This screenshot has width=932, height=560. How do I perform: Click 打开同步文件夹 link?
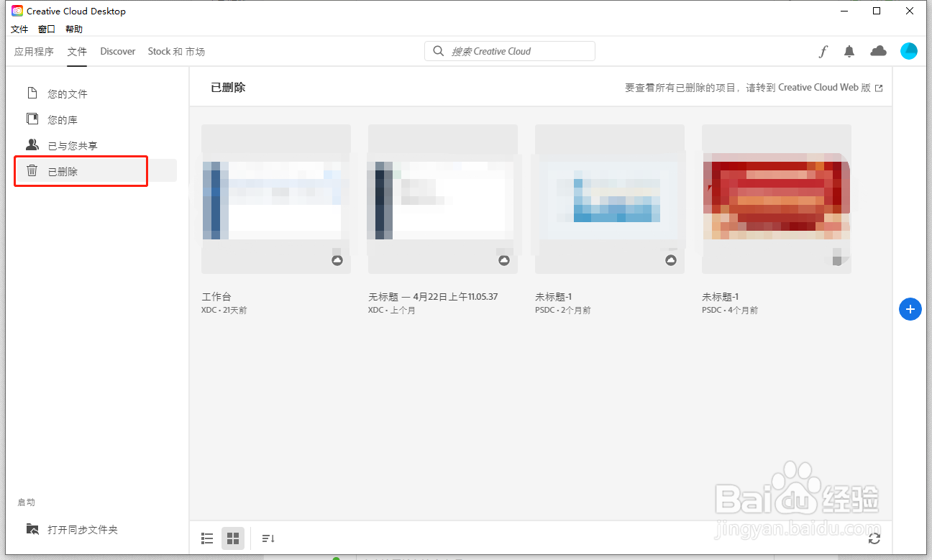pos(83,530)
